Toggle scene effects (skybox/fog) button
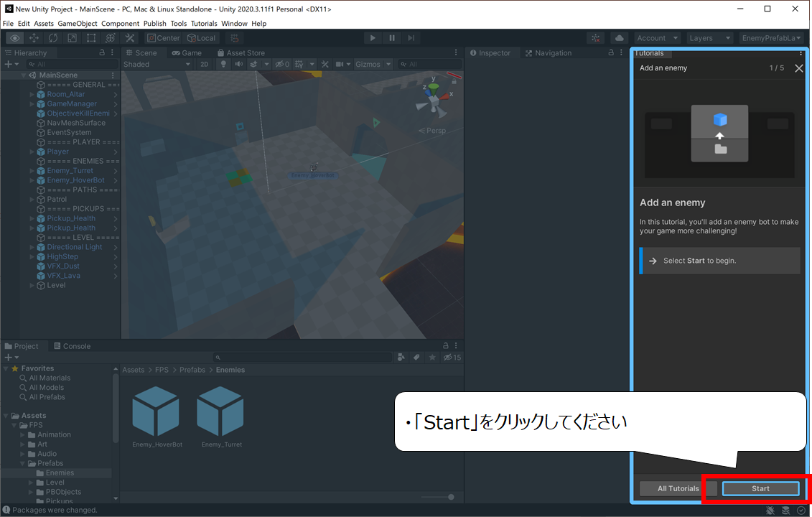Viewport: 812px width, 517px height. (253, 64)
